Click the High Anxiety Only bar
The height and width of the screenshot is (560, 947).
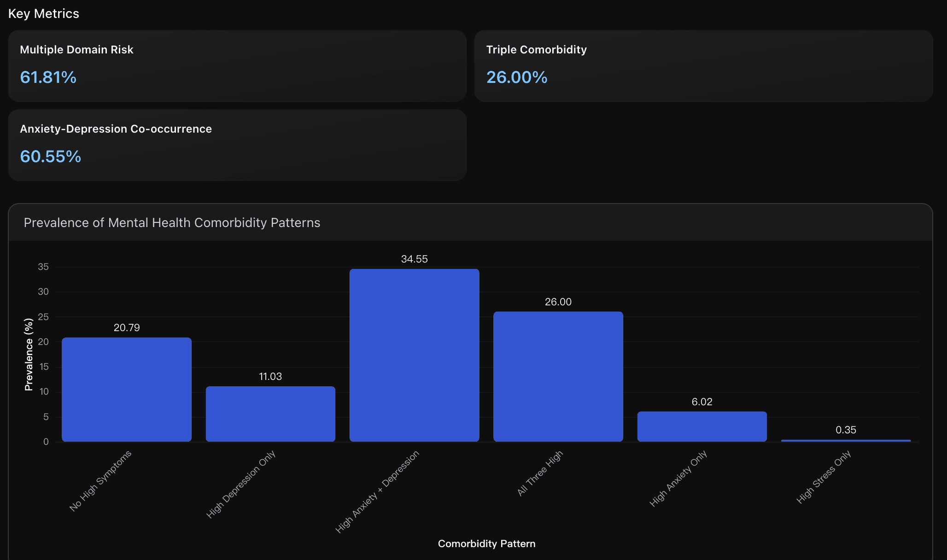(702, 426)
